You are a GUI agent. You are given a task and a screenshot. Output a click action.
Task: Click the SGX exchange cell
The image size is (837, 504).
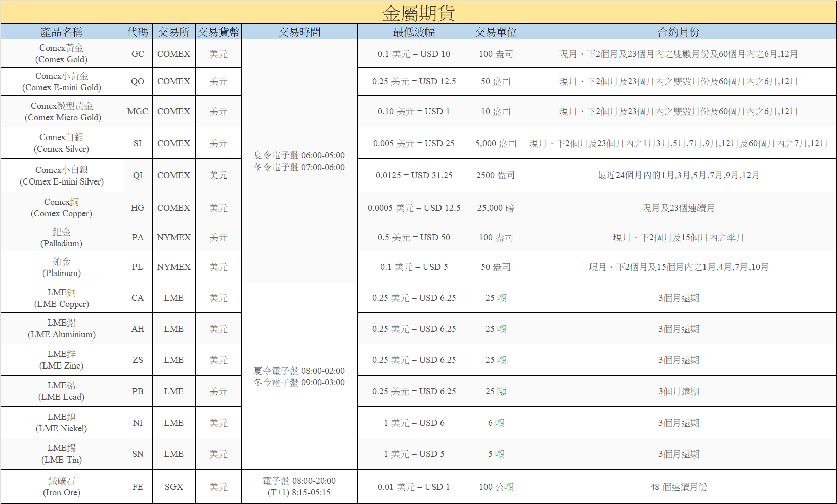[174, 487]
